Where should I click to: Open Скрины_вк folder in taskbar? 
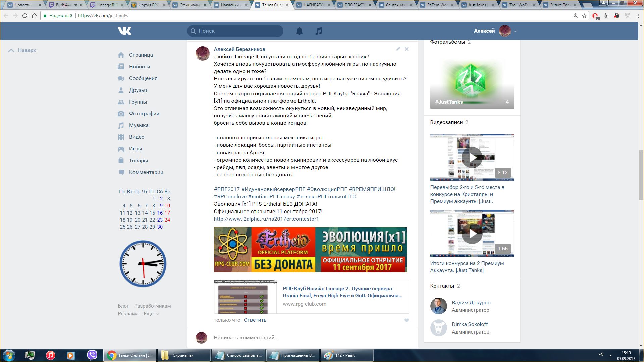click(x=184, y=355)
